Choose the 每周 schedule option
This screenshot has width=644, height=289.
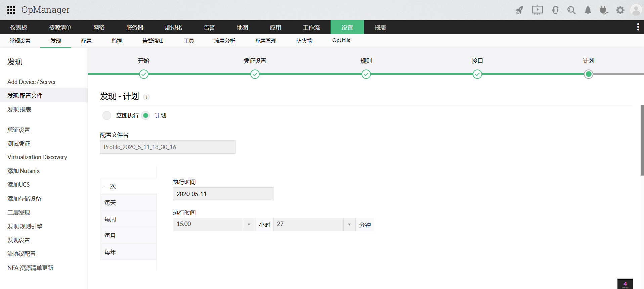pyautogui.click(x=110, y=219)
